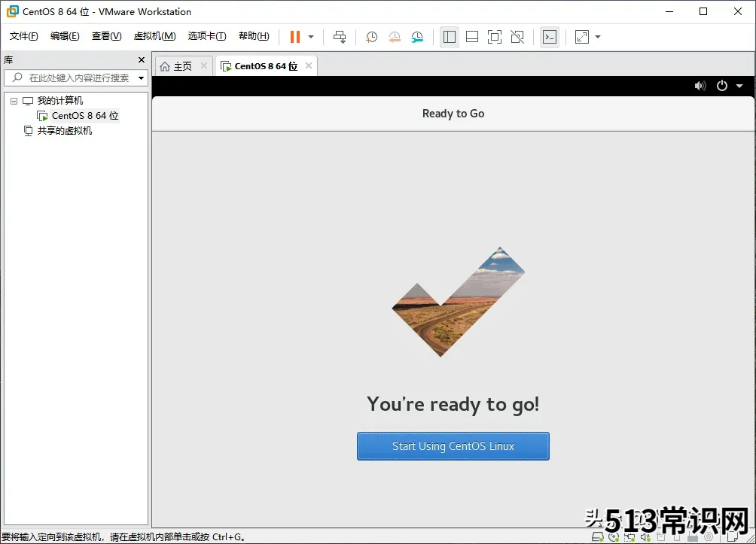Send Ctrl+Alt+Del to the virtual machine
756x544 pixels.
click(340, 37)
